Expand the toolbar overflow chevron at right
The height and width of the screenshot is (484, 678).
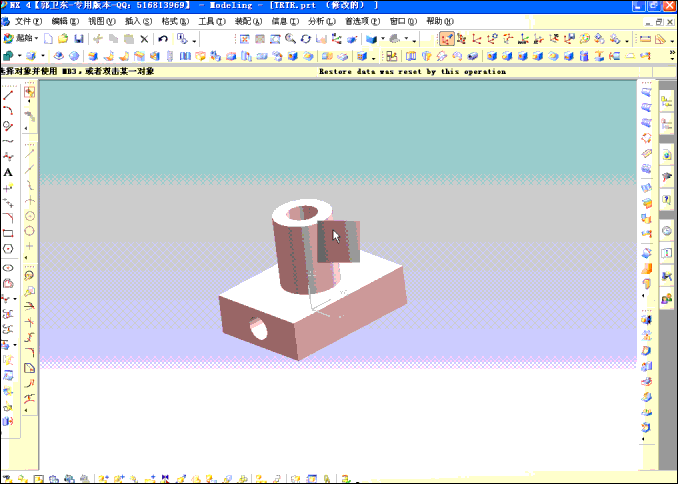(x=672, y=54)
